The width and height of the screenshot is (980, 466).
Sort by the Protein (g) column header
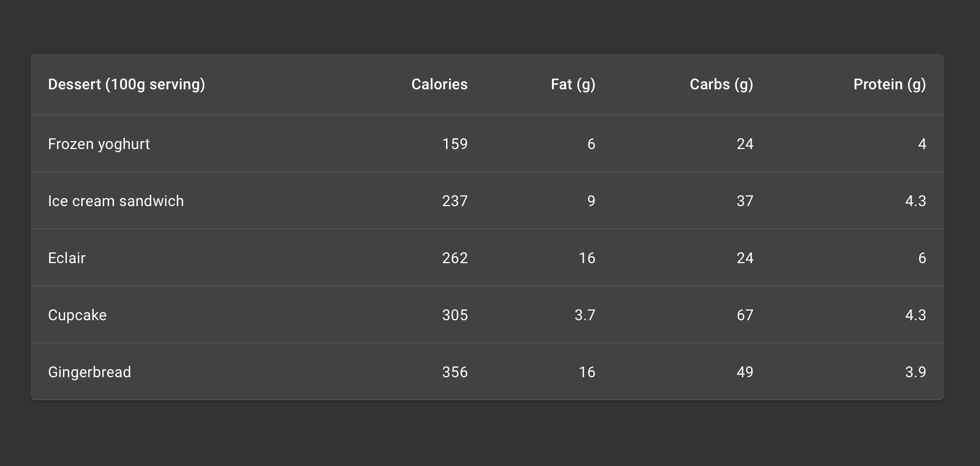point(889,84)
